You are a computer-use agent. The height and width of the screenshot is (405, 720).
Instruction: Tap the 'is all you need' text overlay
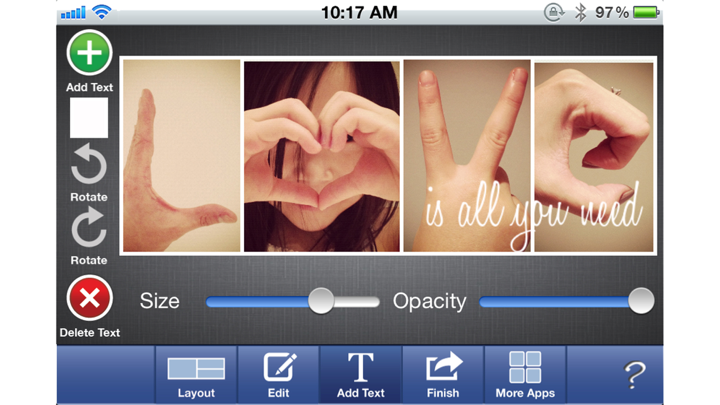[x=533, y=216]
